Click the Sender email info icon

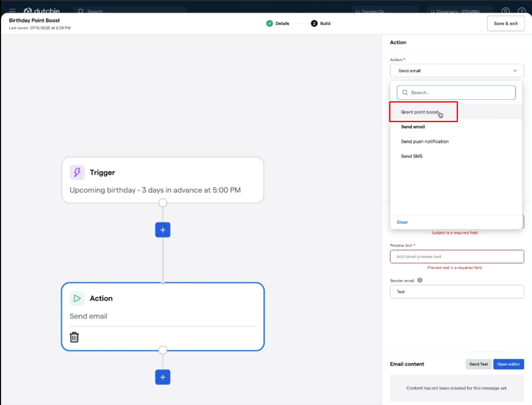click(x=420, y=280)
